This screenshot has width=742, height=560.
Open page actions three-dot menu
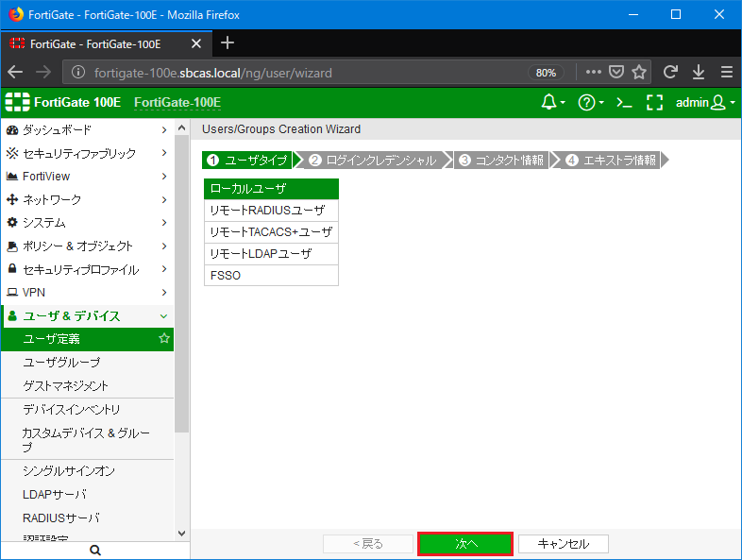[594, 72]
